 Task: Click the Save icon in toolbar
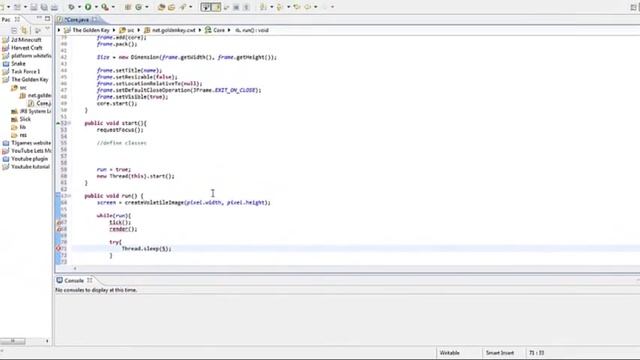[34, 7]
